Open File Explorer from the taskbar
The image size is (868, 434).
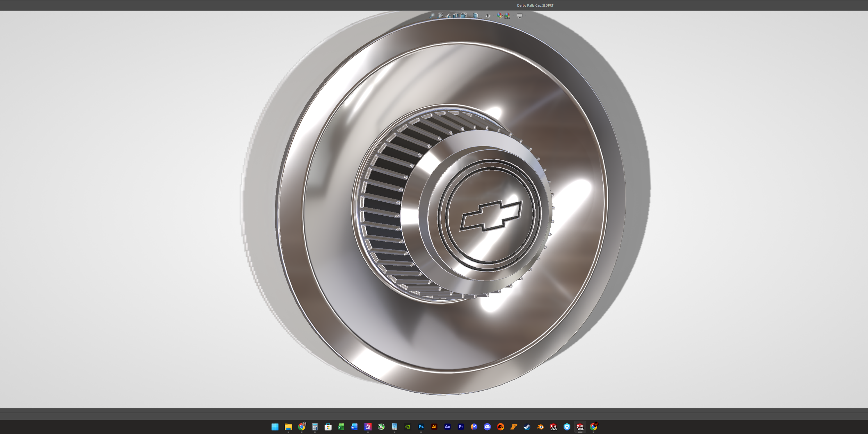coord(288,427)
